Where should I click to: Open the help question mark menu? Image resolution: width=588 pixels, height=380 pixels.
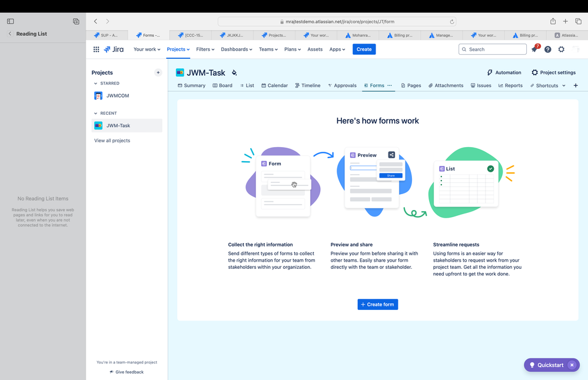pos(548,49)
